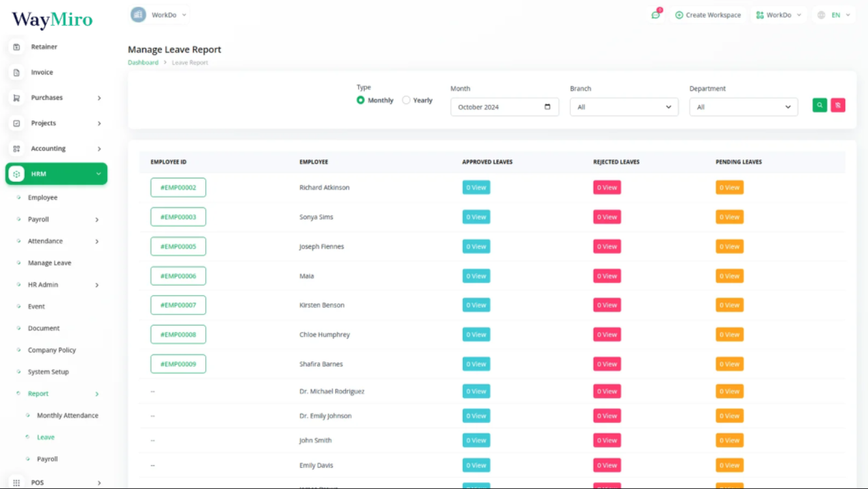The image size is (868, 489).
Task: Click the Month field showing October 2024
Action: (x=505, y=107)
